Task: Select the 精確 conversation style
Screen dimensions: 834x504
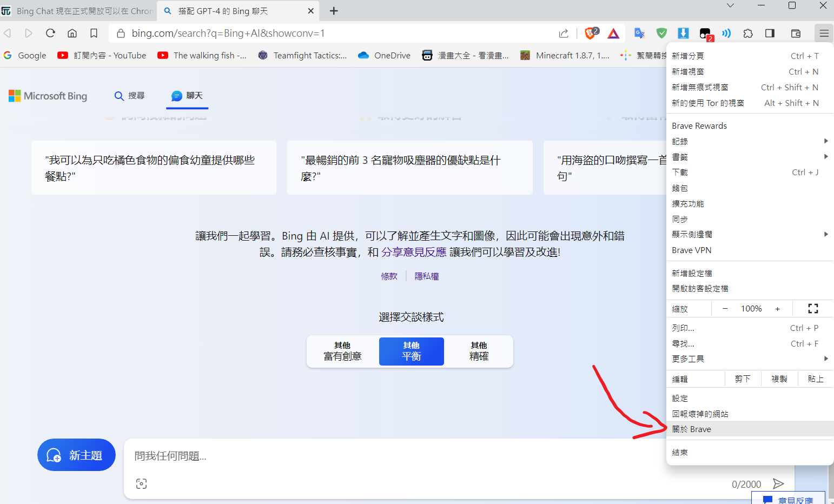Action: [479, 351]
